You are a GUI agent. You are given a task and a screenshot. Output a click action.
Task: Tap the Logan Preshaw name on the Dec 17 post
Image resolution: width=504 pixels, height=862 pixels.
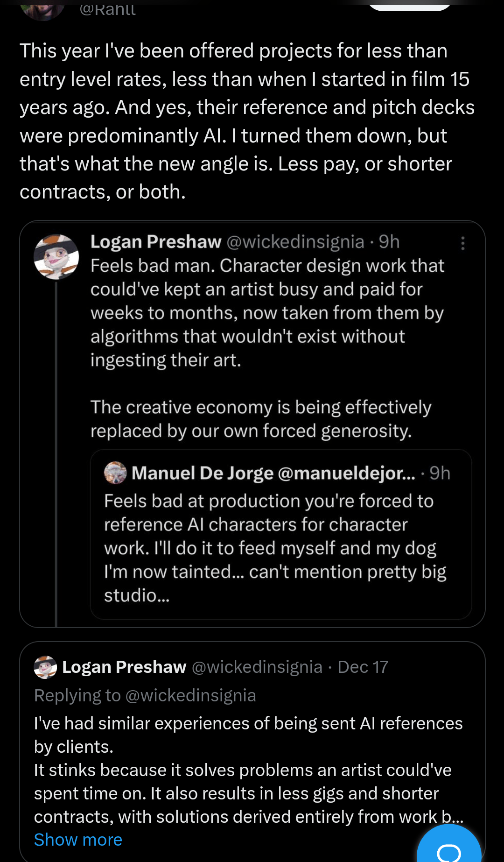click(x=124, y=667)
